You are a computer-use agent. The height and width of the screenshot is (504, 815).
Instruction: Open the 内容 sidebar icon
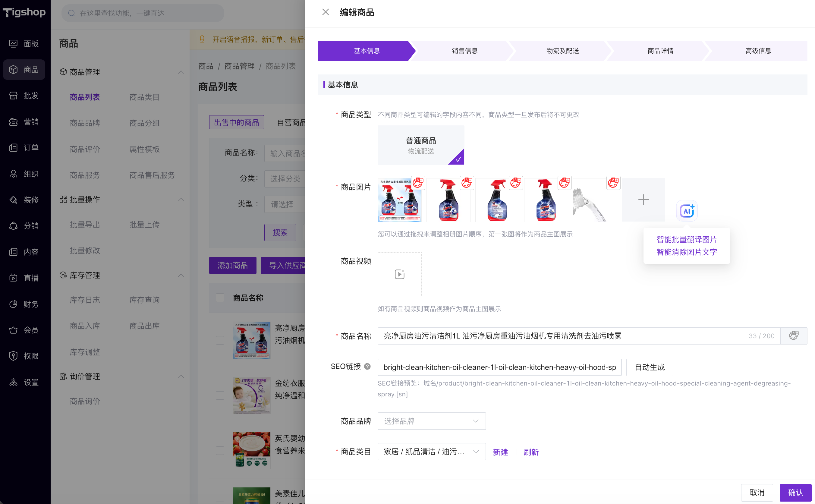click(13, 252)
